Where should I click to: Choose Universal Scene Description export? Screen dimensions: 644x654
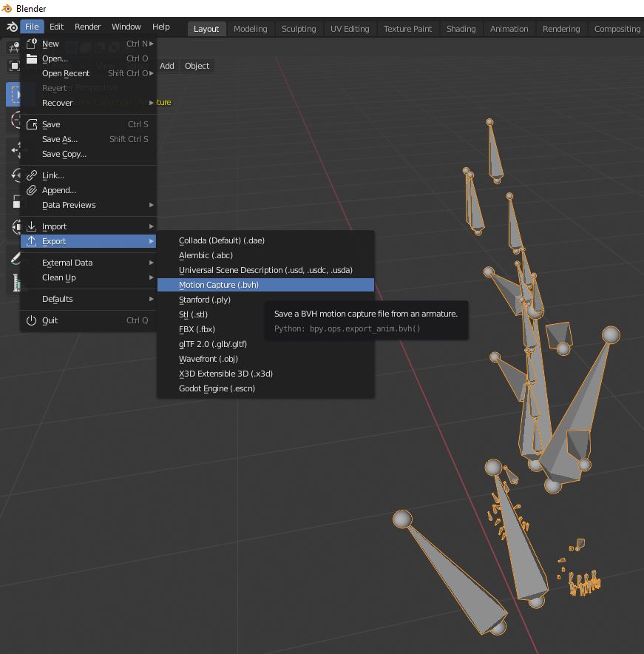point(265,270)
